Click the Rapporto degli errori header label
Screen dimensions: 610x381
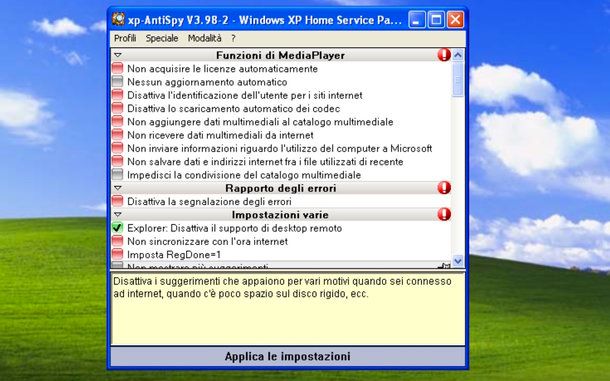pos(280,188)
